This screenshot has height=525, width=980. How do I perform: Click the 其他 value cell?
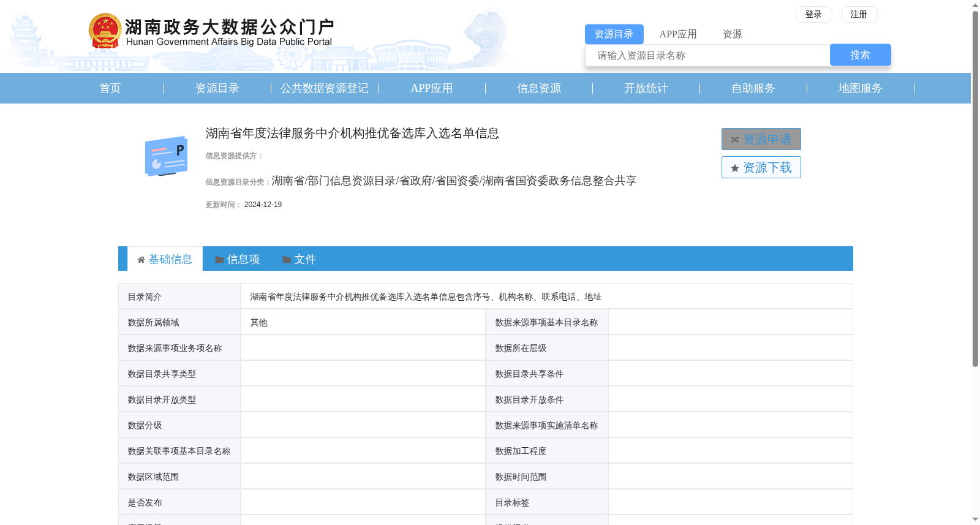point(363,322)
